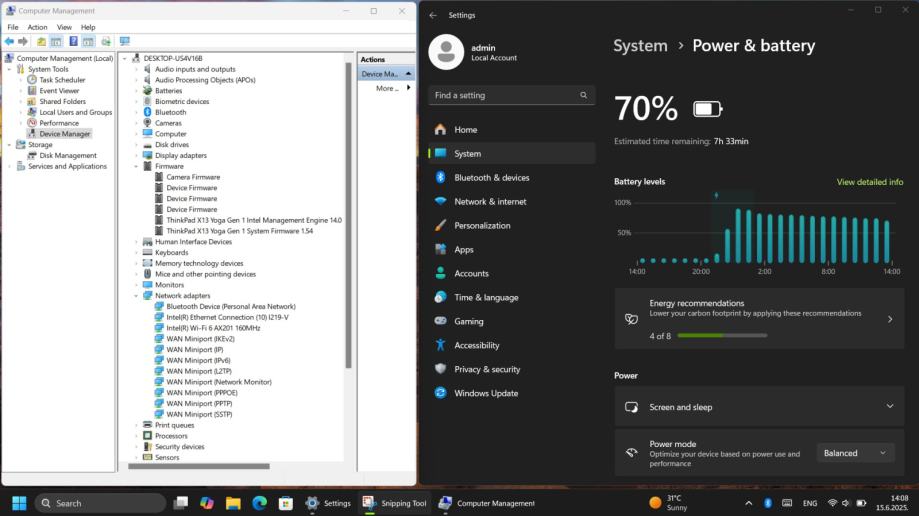Open Home in Settings sidebar
Screen dimensions: 919x516
click(512, 130)
